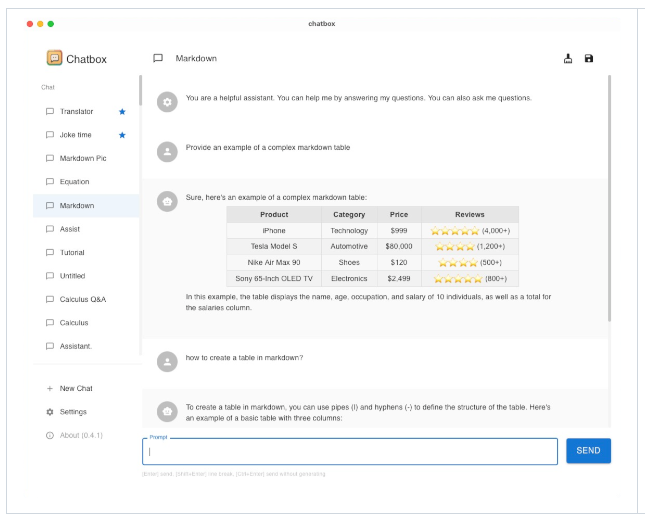
Task: Click the plus icon next to New Chat
Action: tap(50, 388)
